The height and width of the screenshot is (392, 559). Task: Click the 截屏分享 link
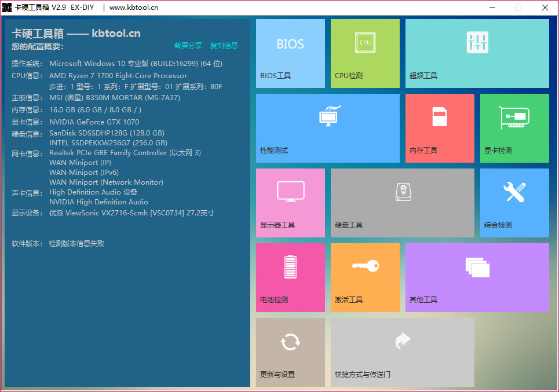coord(188,46)
